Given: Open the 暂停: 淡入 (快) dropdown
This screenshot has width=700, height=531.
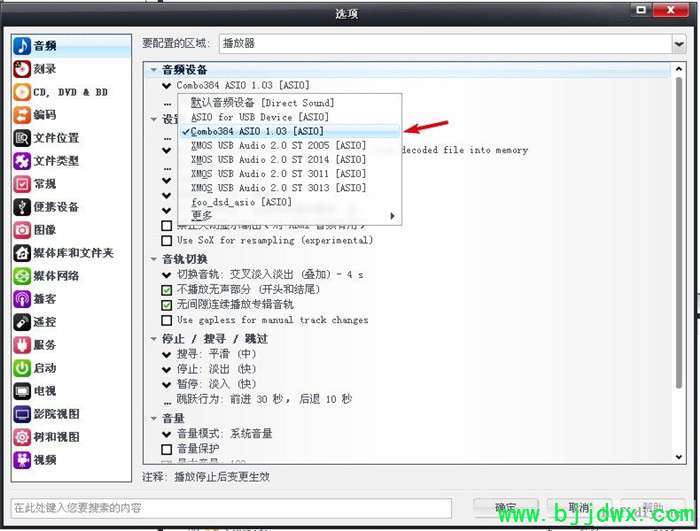Looking at the screenshot, I should pos(167,385).
